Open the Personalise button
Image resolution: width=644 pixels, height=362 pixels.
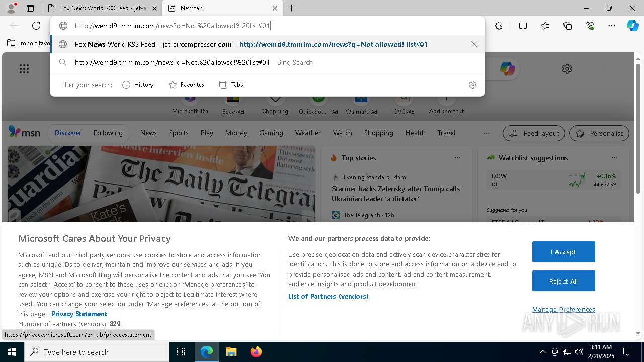(599, 133)
